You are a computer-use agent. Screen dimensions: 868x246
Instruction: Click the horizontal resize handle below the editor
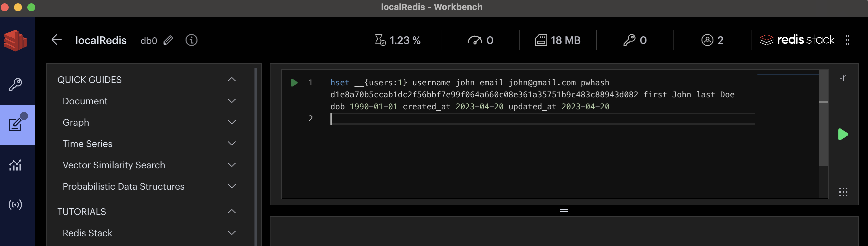point(564,211)
